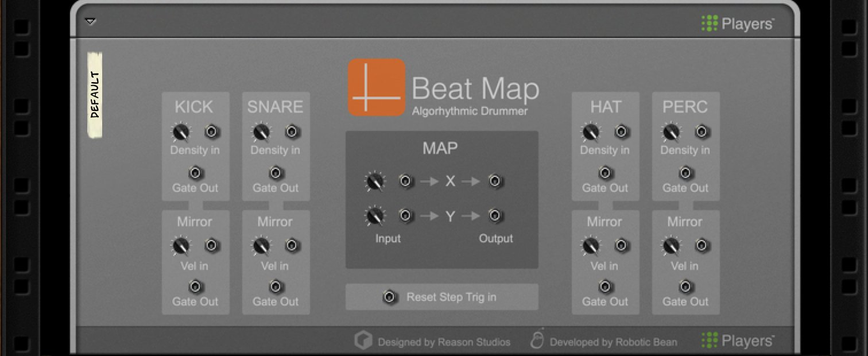Click the MAP Y output CV jack

(x=496, y=216)
